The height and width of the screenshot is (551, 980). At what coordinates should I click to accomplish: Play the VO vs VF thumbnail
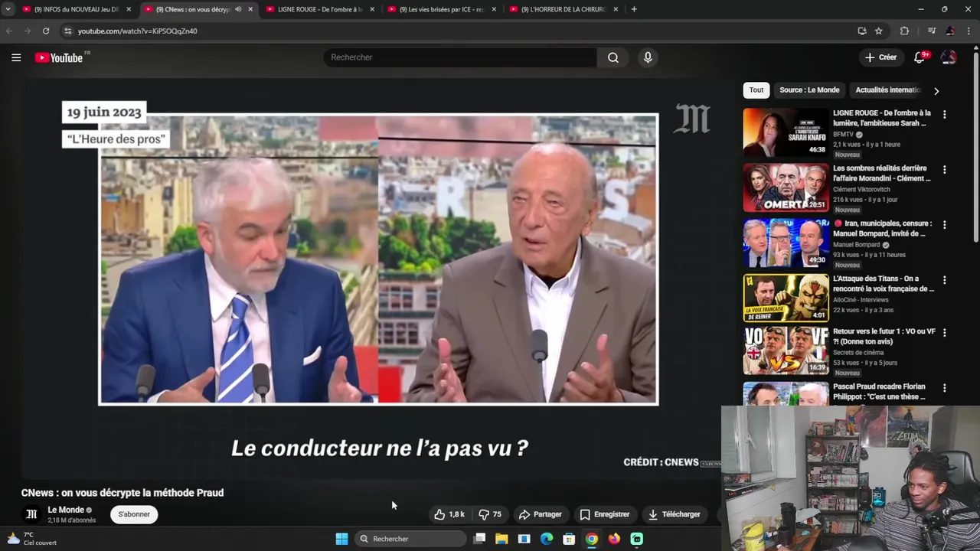coord(786,350)
